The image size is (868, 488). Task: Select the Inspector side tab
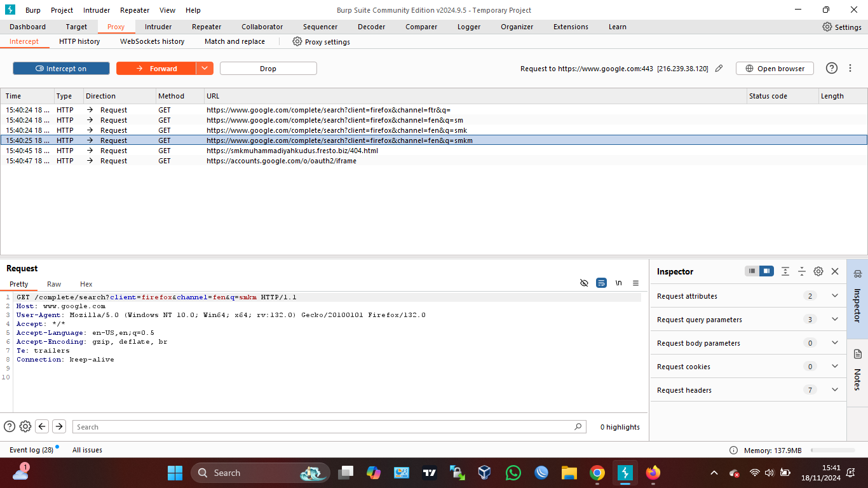(x=857, y=299)
